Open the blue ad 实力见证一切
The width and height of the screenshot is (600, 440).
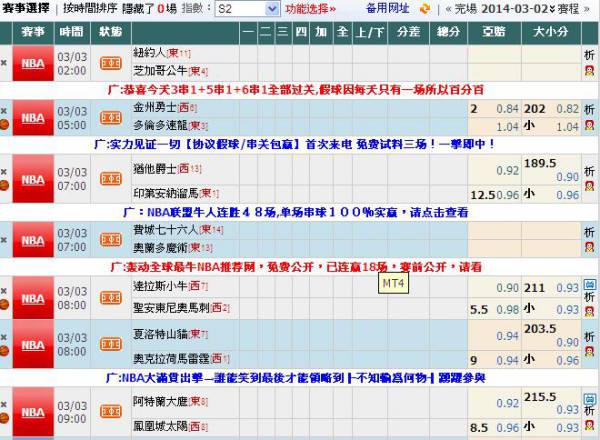click(294, 144)
